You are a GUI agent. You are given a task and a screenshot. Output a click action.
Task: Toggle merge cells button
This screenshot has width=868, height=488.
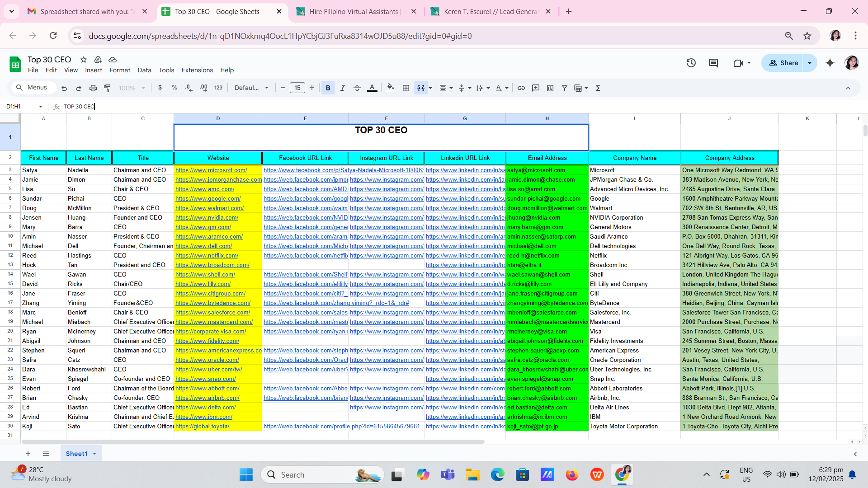pyautogui.click(x=421, y=88)
